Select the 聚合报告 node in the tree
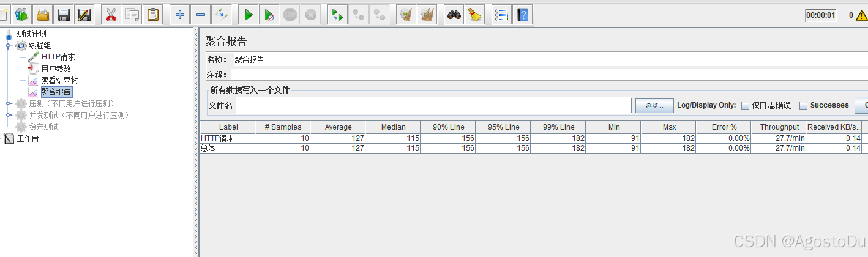The width and height of the screenshot is (868, 257). coord(56,92)
